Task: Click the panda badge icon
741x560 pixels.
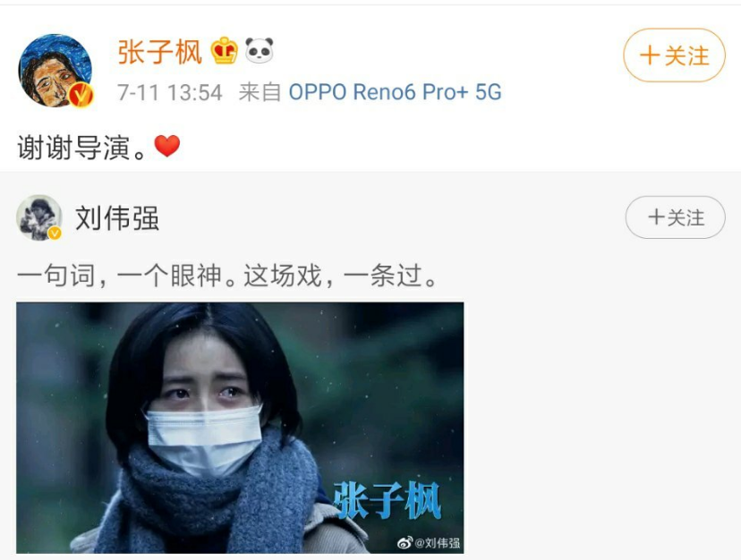Action: pyautogui.click(x=260, y=50)
